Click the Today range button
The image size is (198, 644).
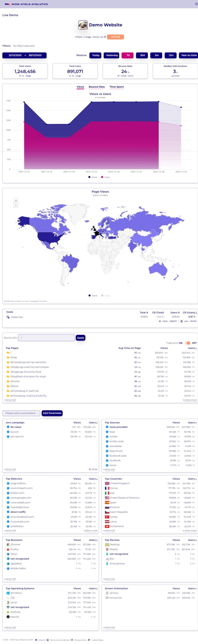pyautogui.click(x=96, y=55)
